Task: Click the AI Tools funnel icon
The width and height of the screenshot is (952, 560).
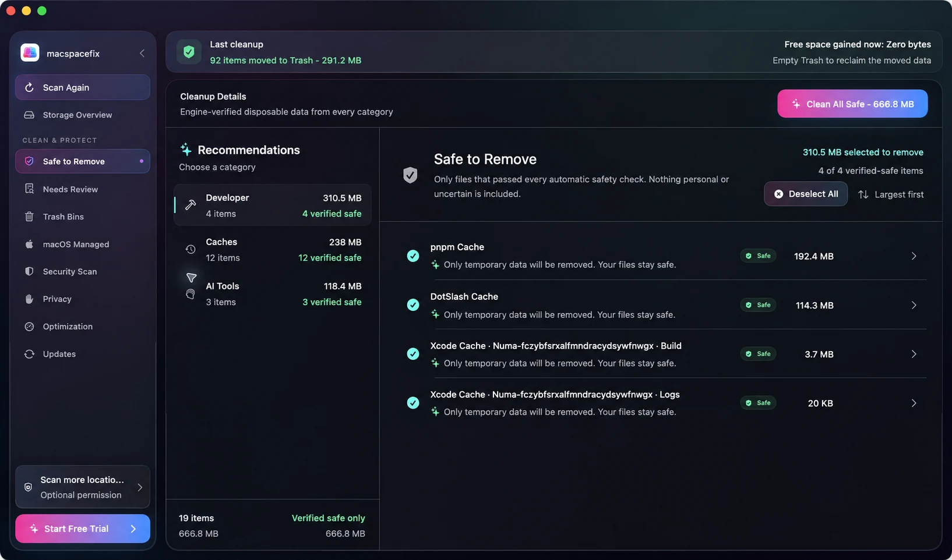Action: [x=191, y=278]
